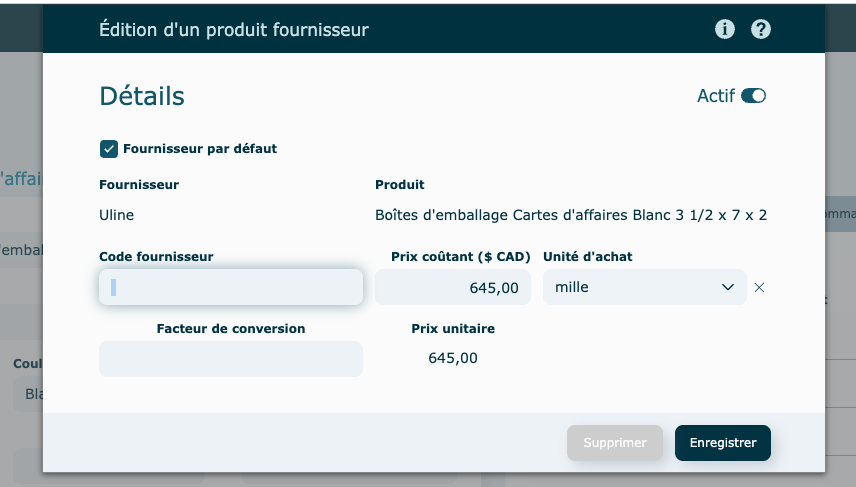Click the Uline supplier name
This screenshot has width=856, height=487.
117,215
